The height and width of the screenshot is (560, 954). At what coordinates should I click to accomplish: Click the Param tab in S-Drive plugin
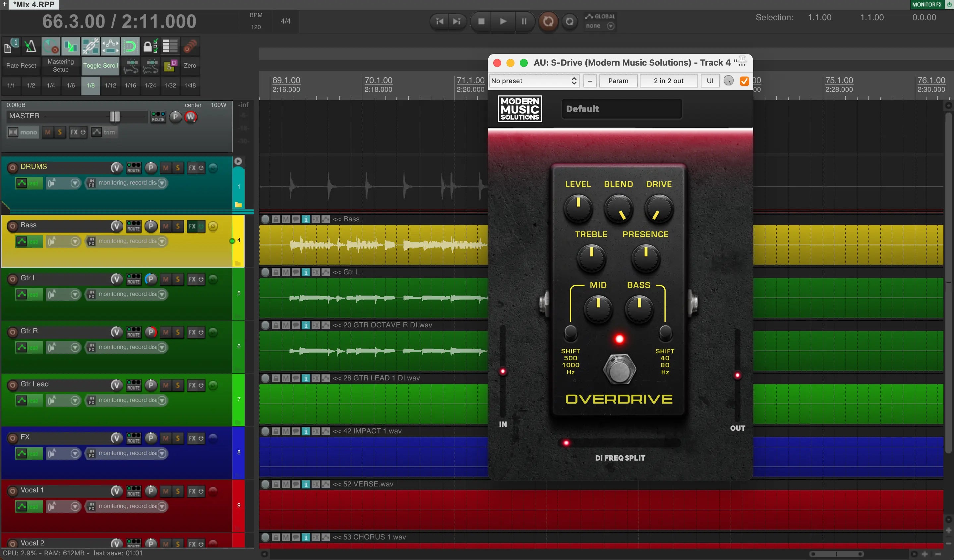point(619,80)
